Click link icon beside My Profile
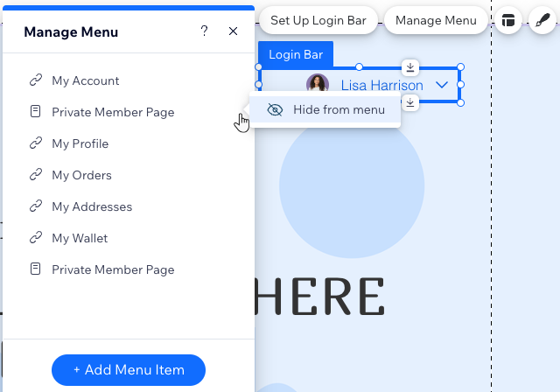560x392 pixels. pyautogui.click(x=36, y=143)
